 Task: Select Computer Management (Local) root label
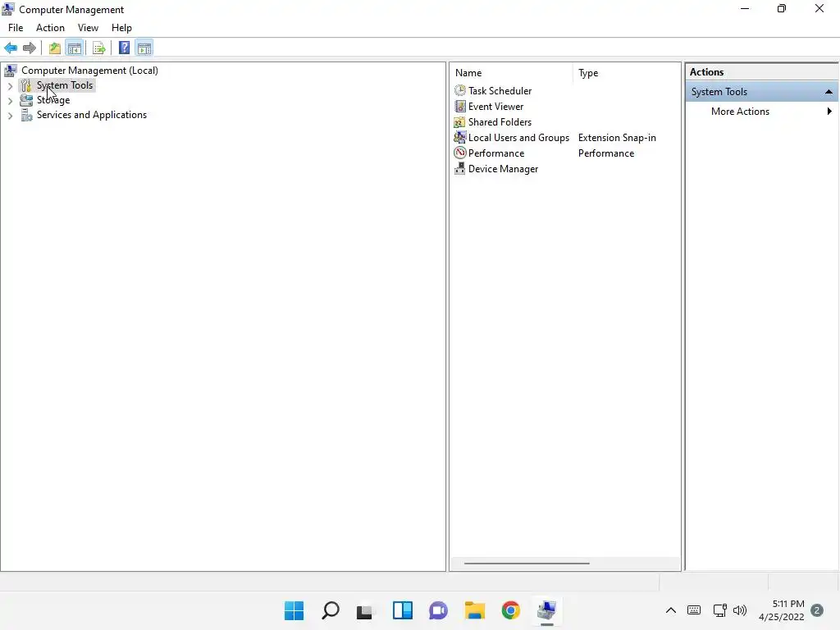pyautogui.click(x=89, y=71)
